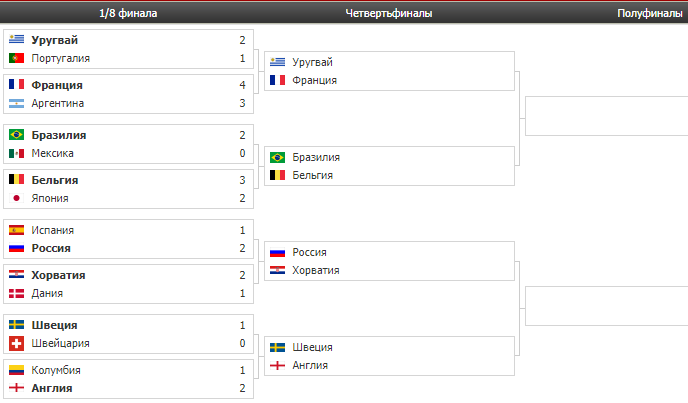Click the Japan flag icon
688x403 pixels.
point(17,198)
